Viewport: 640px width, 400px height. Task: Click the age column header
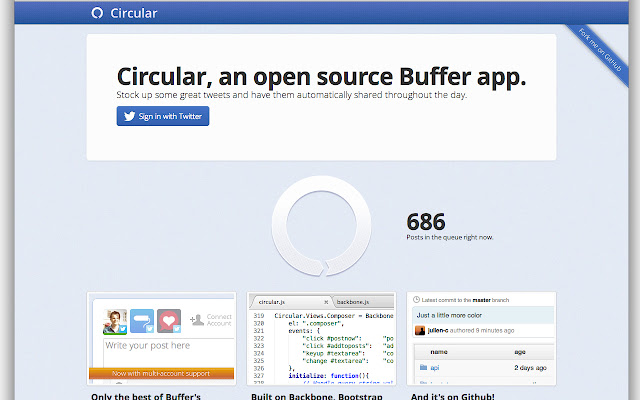tap(520, 352)
